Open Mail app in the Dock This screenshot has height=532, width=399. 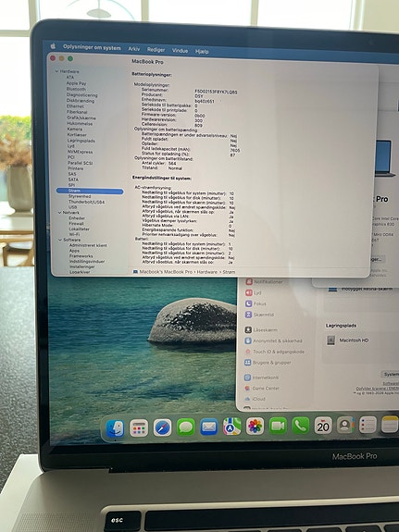coord(209,427)
